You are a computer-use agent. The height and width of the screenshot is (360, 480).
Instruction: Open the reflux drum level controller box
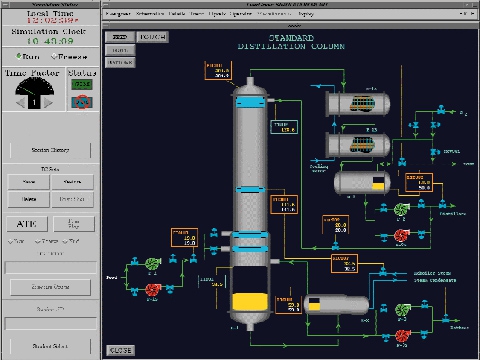pos(419,183)
